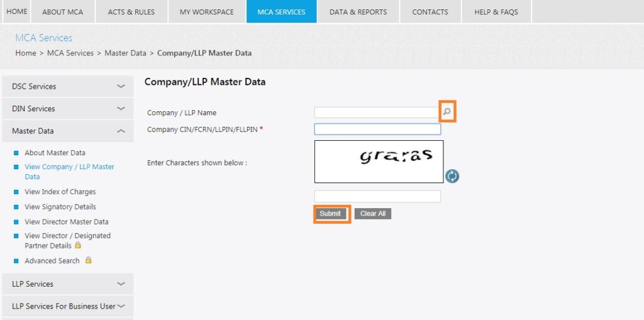Focus the Company / LLP Name field
This screenshot has height=320, width=644.
pyautogui.click(x=377, y=112)
